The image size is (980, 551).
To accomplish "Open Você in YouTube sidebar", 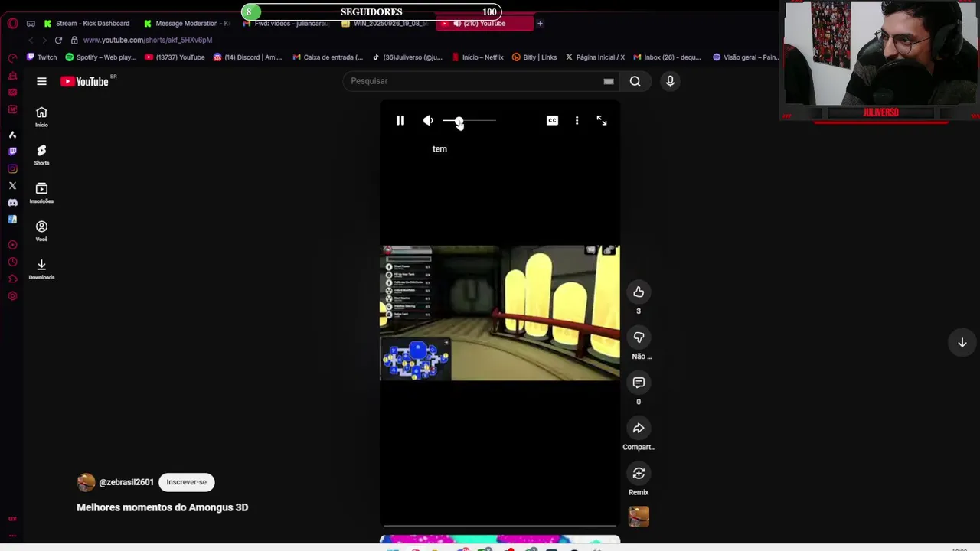I will [x=41, y=231].
